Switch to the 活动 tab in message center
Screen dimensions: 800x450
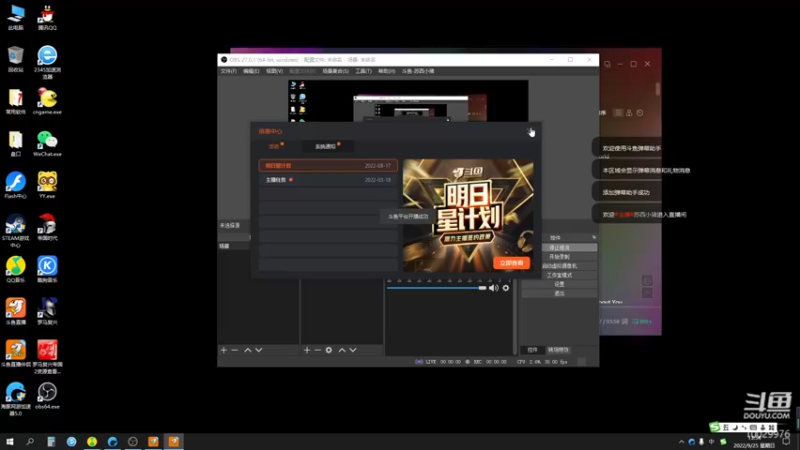(x=274, y=146)
